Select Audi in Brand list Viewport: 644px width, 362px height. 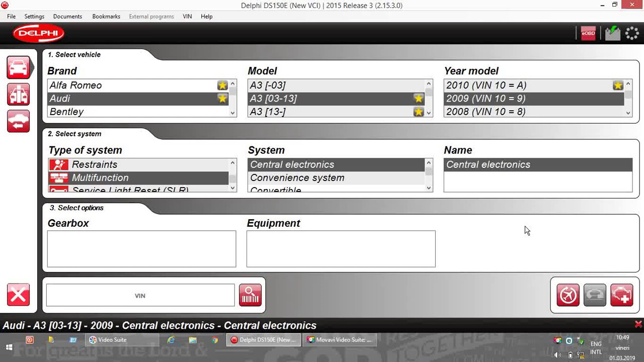138,99
